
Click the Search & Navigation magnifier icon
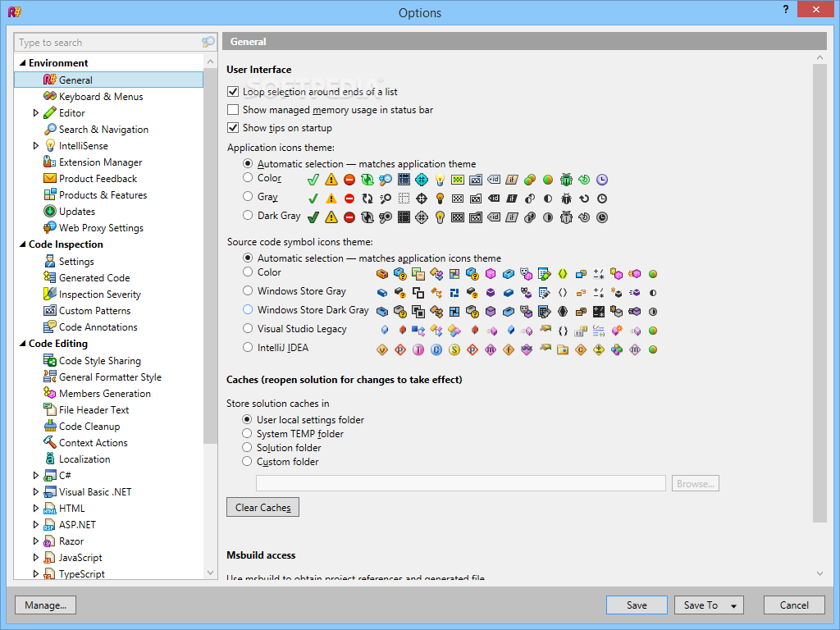tap(50, 129)
